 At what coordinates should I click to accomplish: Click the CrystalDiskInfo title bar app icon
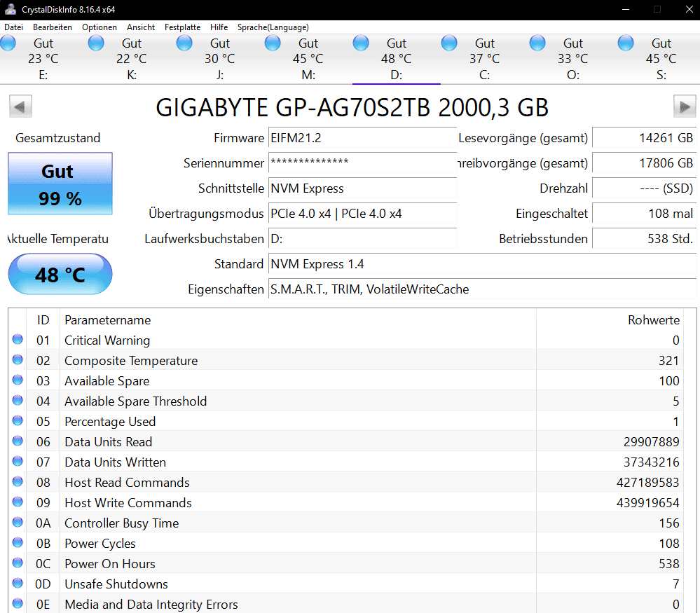pyautogui.click(x=10, y=9)
